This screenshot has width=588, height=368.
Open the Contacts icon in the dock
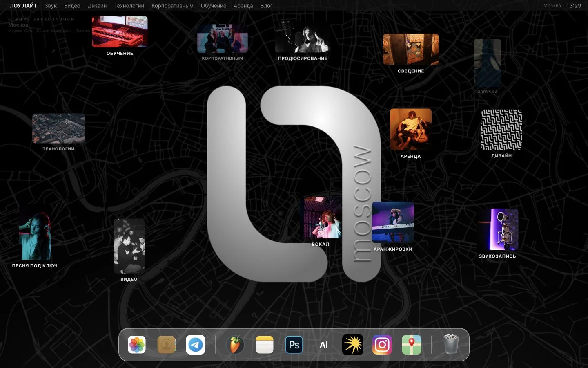(x=166, y=345)
